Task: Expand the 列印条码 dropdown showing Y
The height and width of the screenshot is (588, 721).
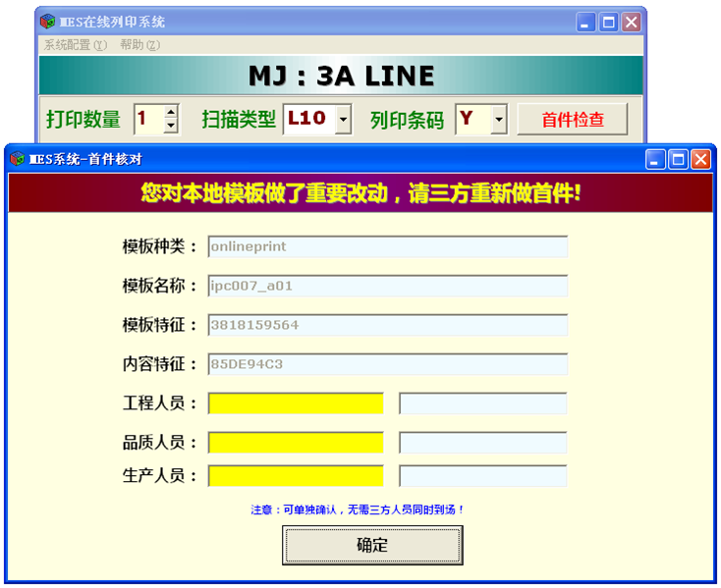Action: pyautogui.click(x=498, y=120)
